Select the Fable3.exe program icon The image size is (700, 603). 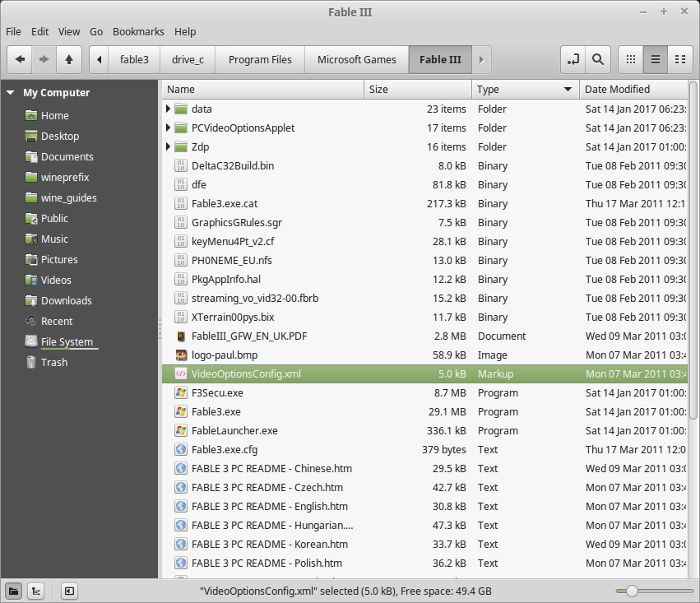click(x=180, y=412)
